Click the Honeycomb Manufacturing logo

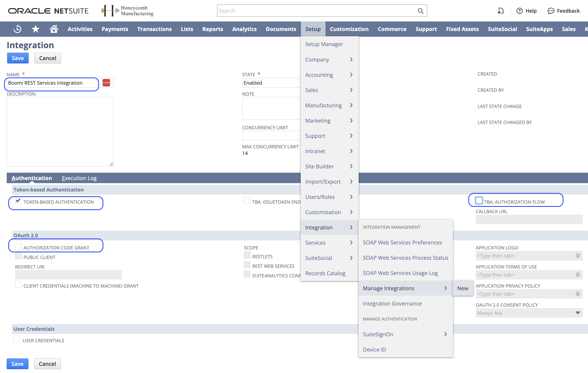click(126, 10)
